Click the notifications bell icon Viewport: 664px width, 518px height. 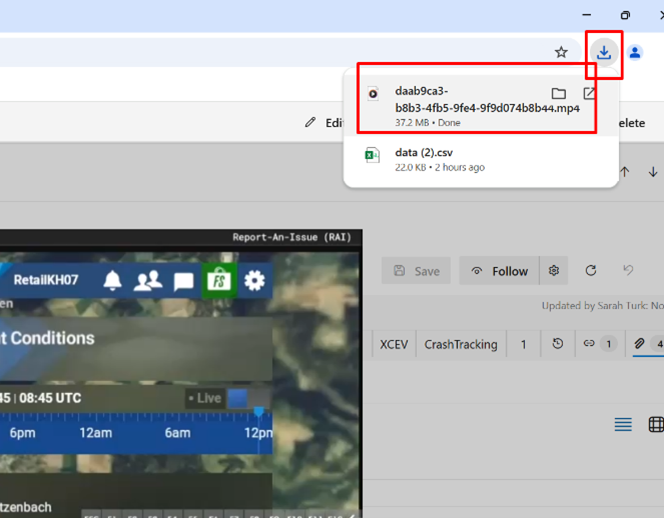pos(112,280)
